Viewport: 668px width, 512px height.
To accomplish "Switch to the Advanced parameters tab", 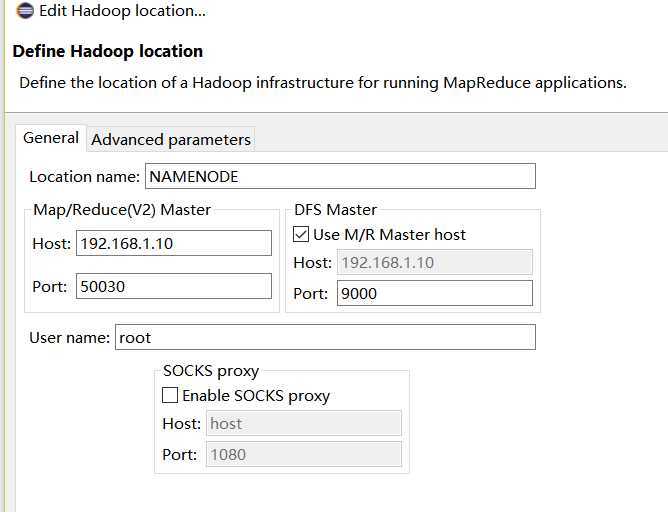I will click(171, 139).
